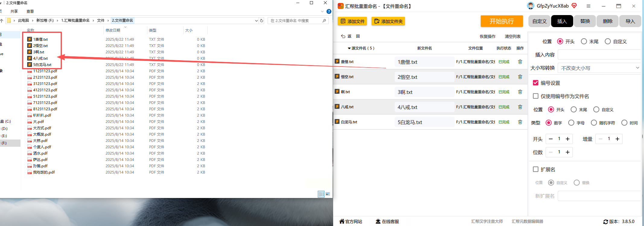Switch Explorer to large icons view

pyautogui.click(x=328, y=194)
